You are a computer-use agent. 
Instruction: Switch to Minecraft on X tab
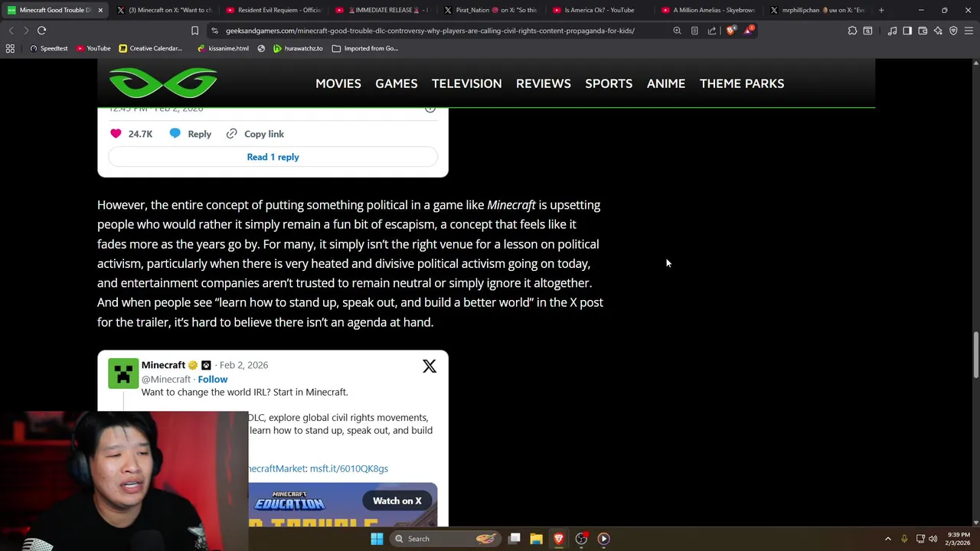[165, 10]
